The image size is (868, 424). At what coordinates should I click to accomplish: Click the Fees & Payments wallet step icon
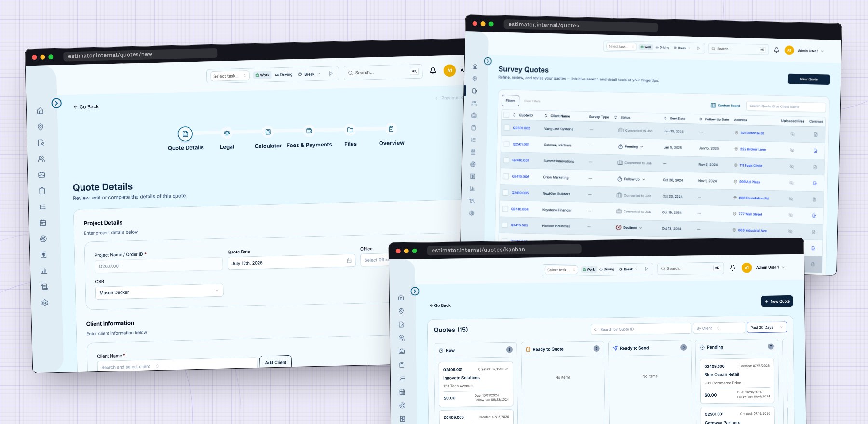pyautogui.click(x=309, y=131)
